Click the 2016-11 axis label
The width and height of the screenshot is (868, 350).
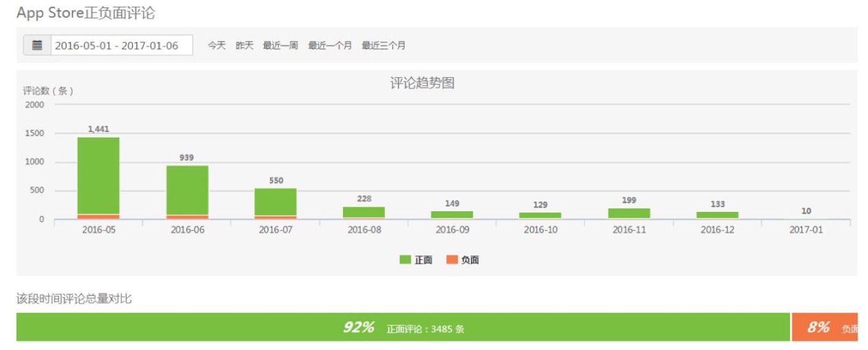point(629,230)
